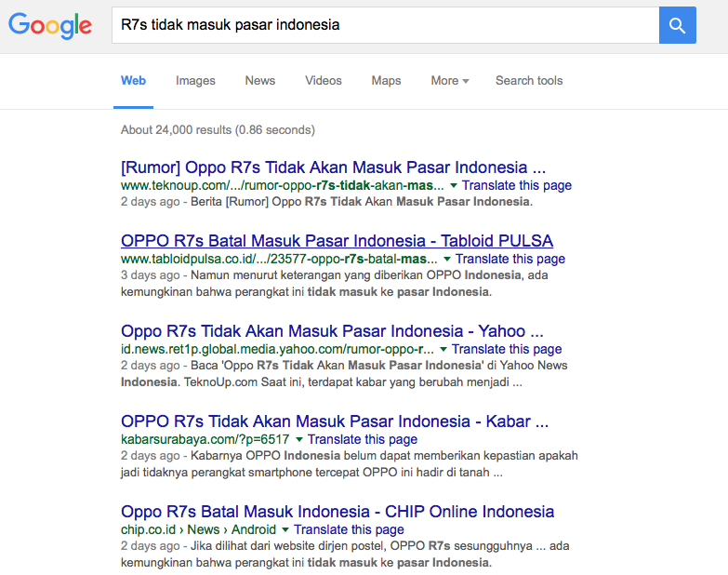Open Search tools options
Image resolution: width=728 pixels, height=575 pixels.
click(x=529, y=81)
